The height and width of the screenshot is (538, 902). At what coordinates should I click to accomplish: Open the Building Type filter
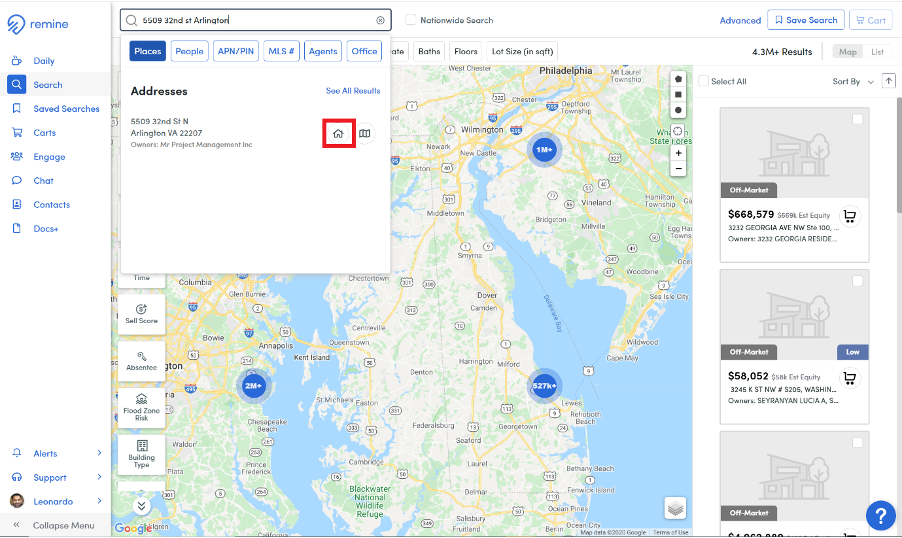(142, 454)
